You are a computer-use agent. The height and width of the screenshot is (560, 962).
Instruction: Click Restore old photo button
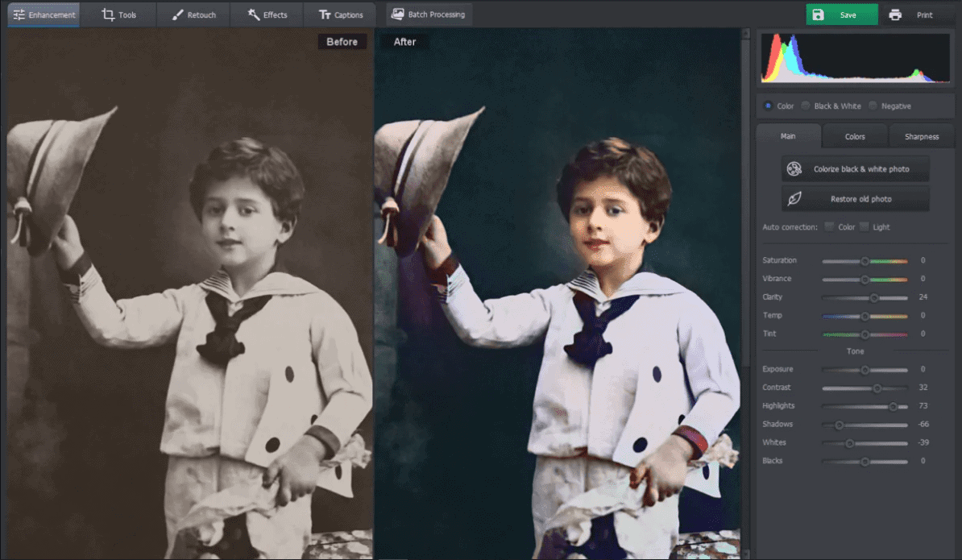[856, 199]
